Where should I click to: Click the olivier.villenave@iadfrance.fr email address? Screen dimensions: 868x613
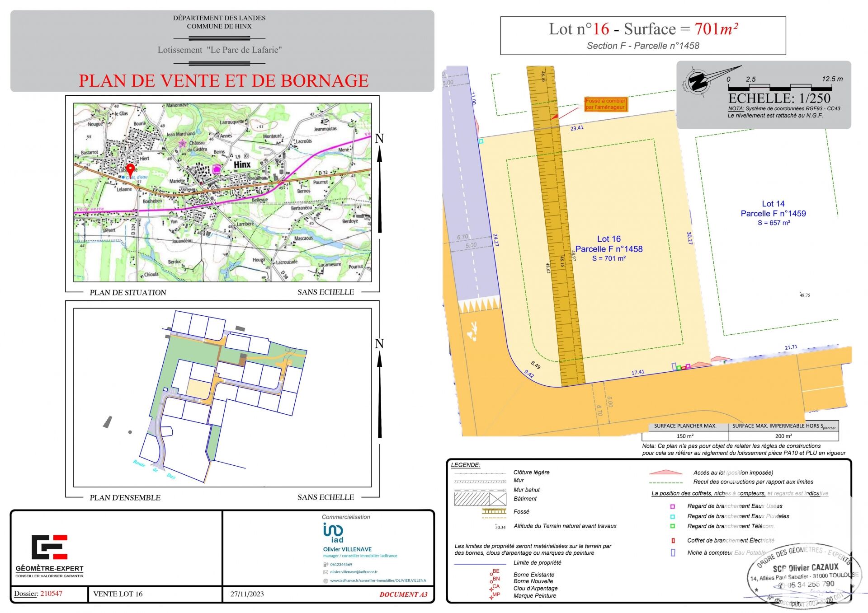tap(354, 572)
